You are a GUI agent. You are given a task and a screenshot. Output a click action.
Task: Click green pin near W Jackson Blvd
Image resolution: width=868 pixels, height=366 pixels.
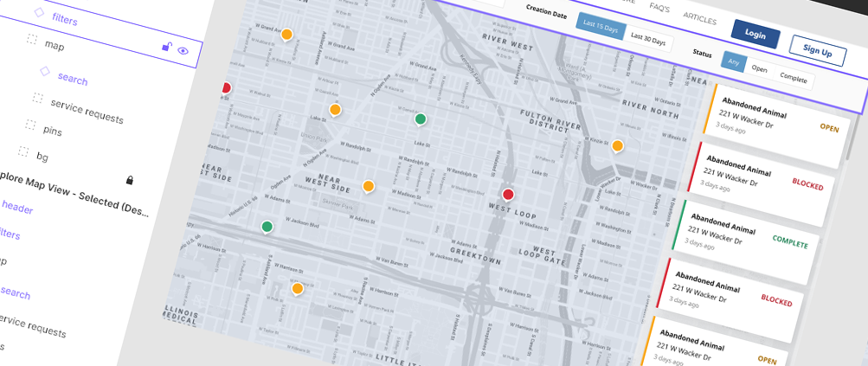click(x=267, y=227)
